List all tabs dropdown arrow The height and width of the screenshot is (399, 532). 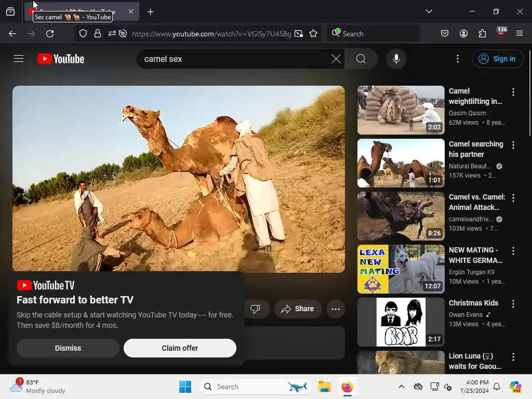click(429, 11)
